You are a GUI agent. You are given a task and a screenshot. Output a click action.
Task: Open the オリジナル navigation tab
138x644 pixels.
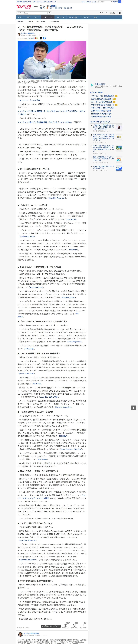coord(60,17)
